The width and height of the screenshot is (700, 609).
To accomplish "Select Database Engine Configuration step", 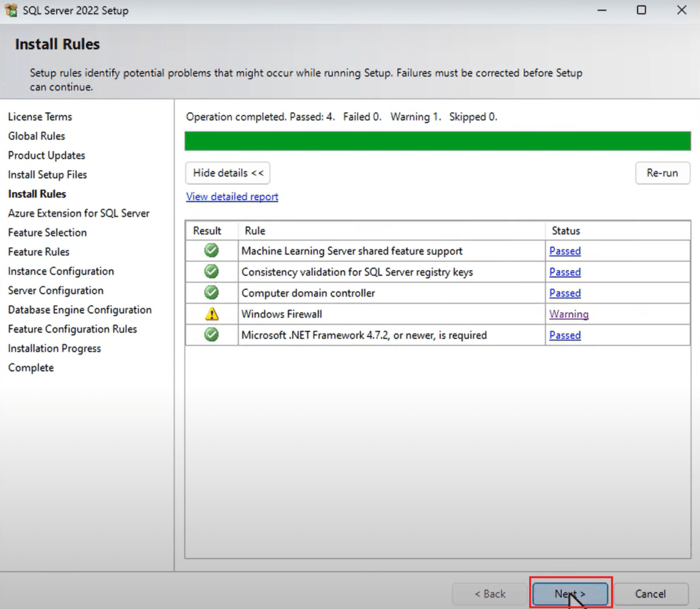I will tap(80, 310).
